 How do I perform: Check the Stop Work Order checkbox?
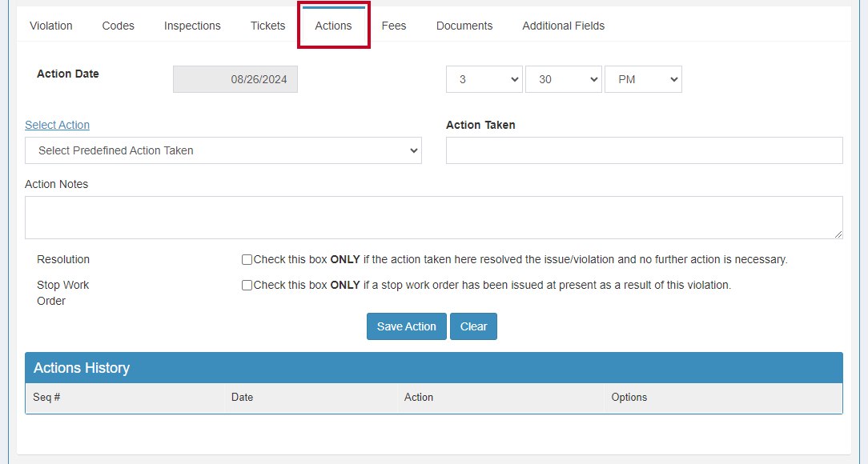coord(247,286)
